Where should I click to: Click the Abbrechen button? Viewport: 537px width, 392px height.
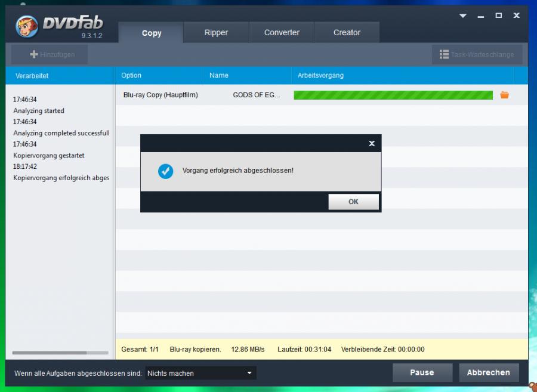488,372
